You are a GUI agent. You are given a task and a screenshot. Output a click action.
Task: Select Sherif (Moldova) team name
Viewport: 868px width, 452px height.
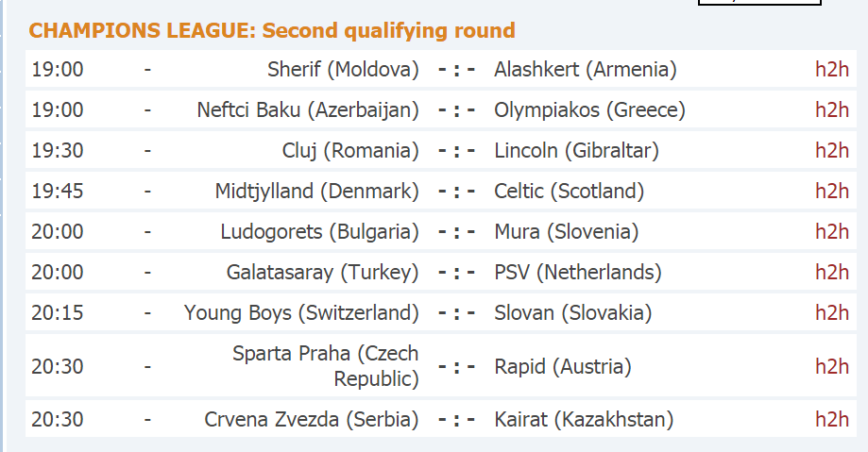(x=343, y=70)
